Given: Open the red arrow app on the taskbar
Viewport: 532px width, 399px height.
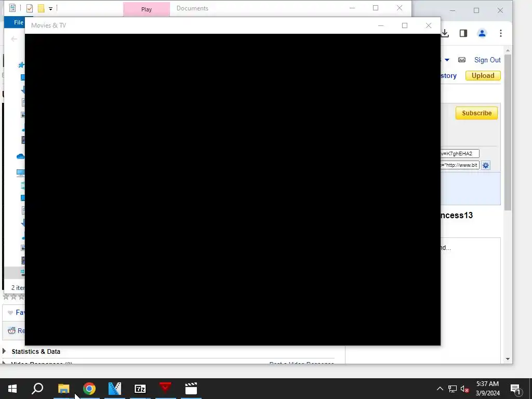Looking at the screenshot, I should 166,389.
